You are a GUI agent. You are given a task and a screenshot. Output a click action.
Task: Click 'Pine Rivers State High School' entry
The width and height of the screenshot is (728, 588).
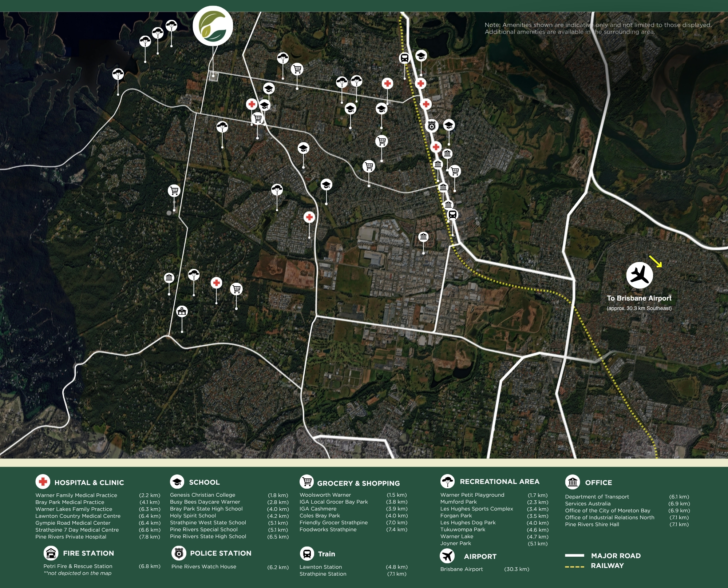coord(208,536)
